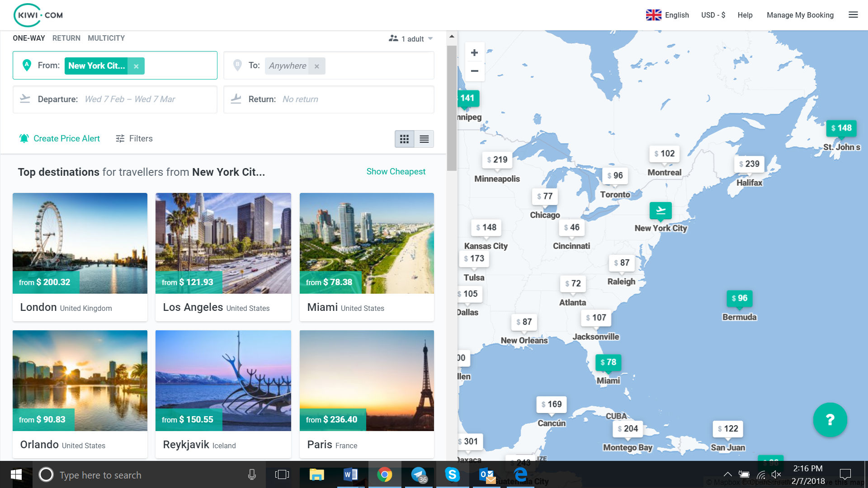Open the London destination card
Screen dimensions: 868x488
(x=80, y=257)
